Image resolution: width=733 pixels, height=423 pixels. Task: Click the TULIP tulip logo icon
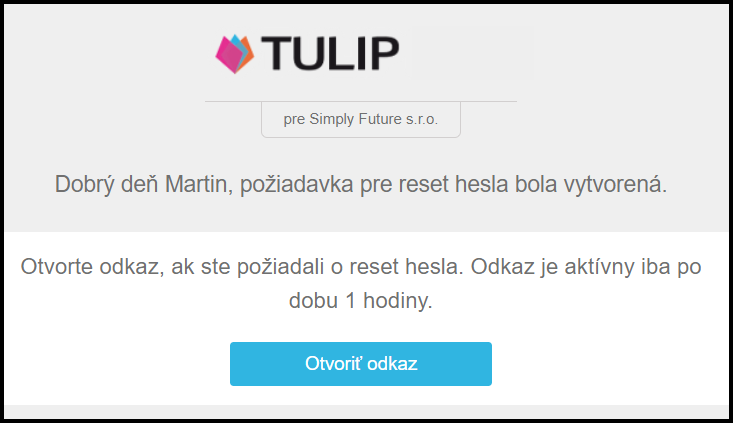pos(235,54)
